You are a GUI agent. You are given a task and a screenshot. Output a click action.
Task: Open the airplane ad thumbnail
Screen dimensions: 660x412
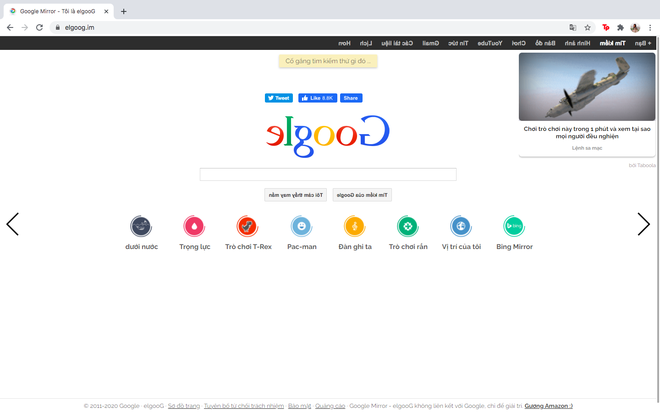pos(587,87)
